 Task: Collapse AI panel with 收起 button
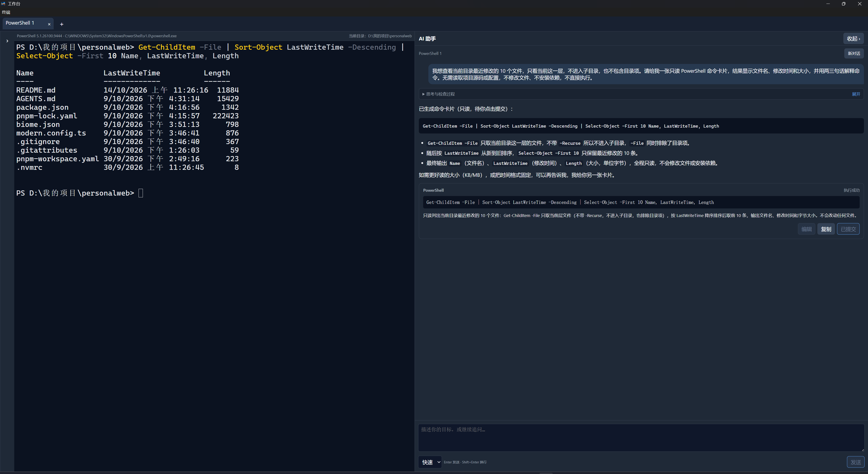[x=853, y=39]
